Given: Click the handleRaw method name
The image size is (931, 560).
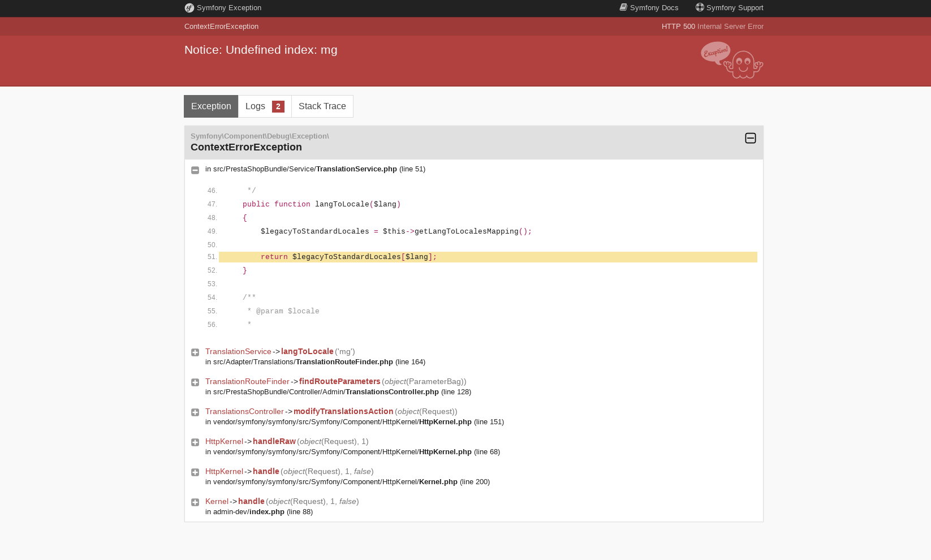Looking at the screenshot, I should (x=274, y=441).
